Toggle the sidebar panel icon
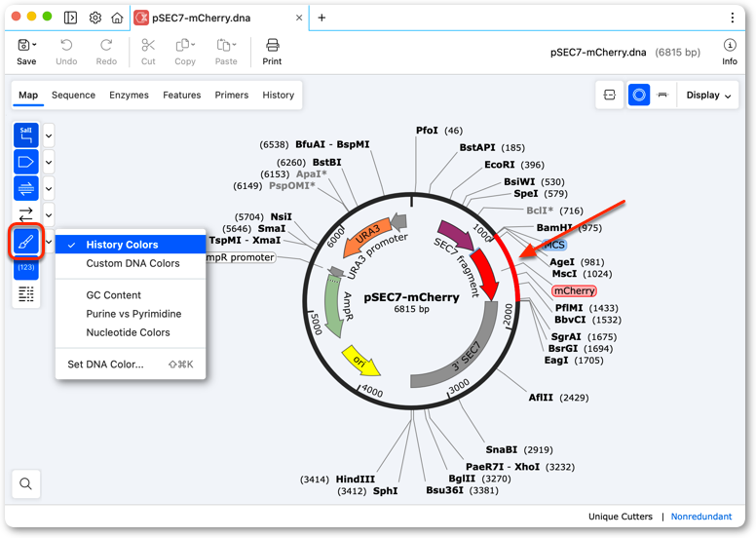The width and height of the screenshot is (756, 538). tap(70, 18)
